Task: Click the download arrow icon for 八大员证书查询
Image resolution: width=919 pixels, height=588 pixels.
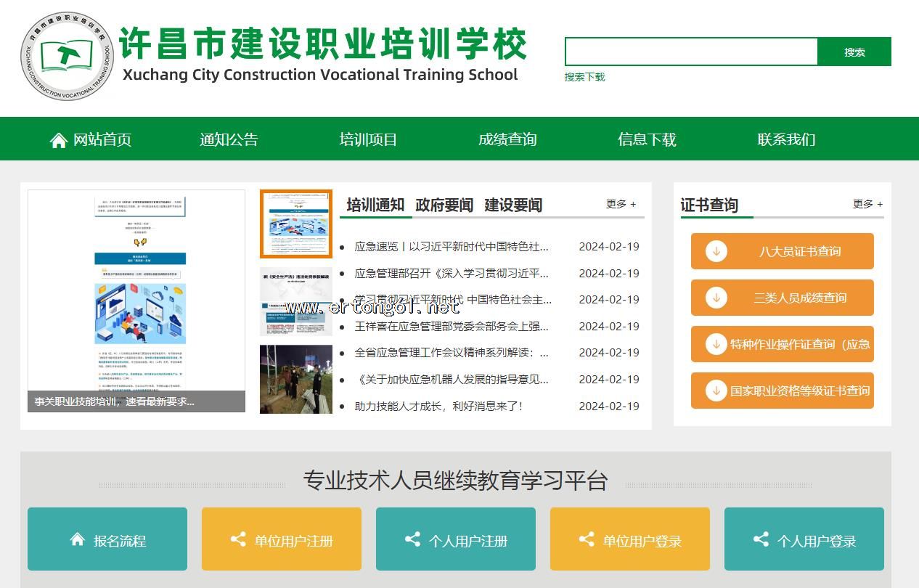Action: click(716, 251)
